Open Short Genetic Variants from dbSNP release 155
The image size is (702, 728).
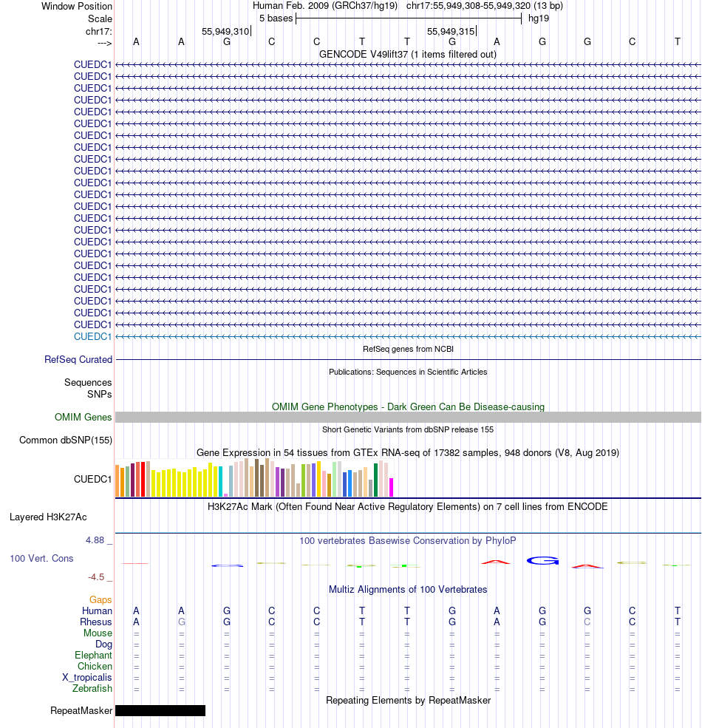pyautogui.click(x=408, y=429)
